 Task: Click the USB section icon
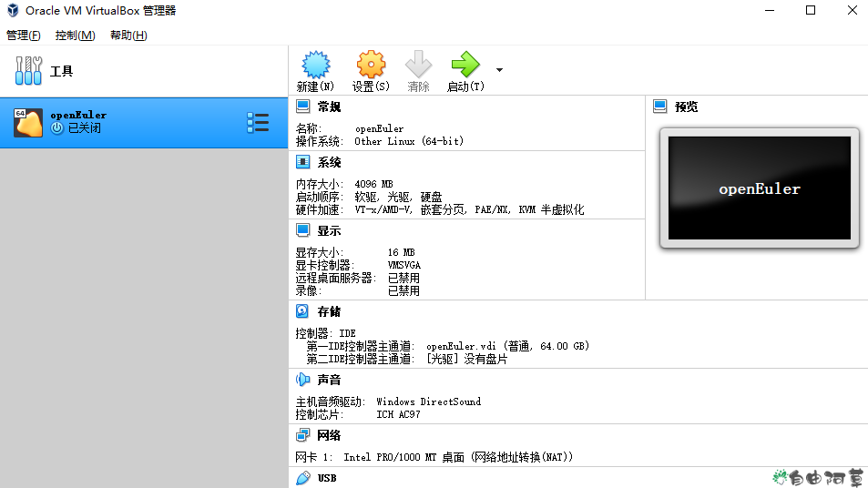click(303, 478)
